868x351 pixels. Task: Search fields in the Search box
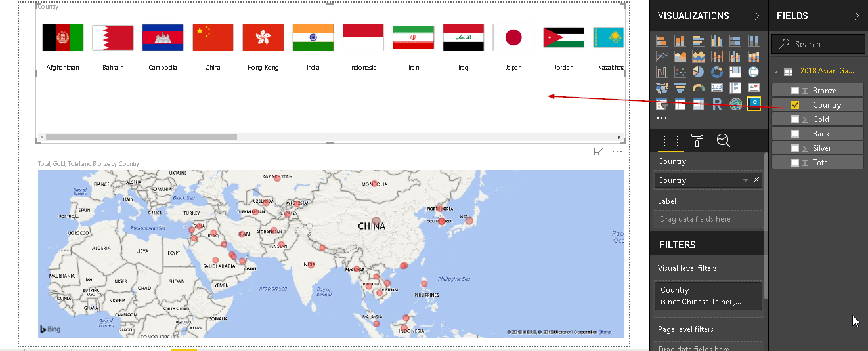pos(818,44)
